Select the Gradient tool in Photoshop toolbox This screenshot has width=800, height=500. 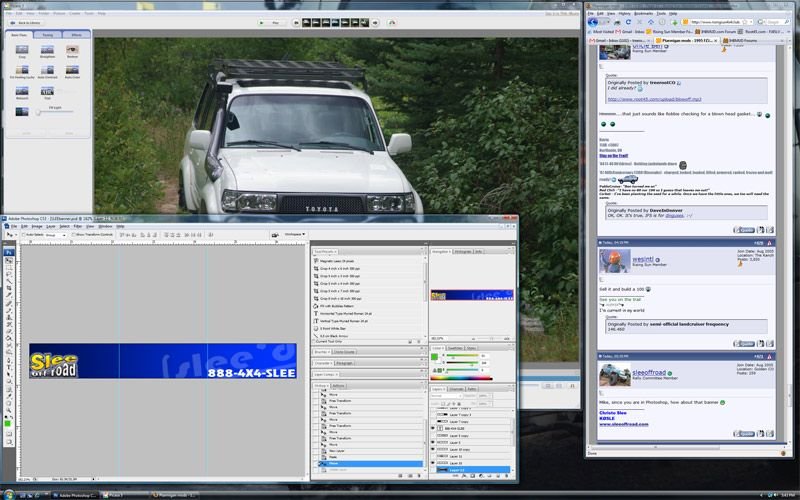click(x=9, y=339)
